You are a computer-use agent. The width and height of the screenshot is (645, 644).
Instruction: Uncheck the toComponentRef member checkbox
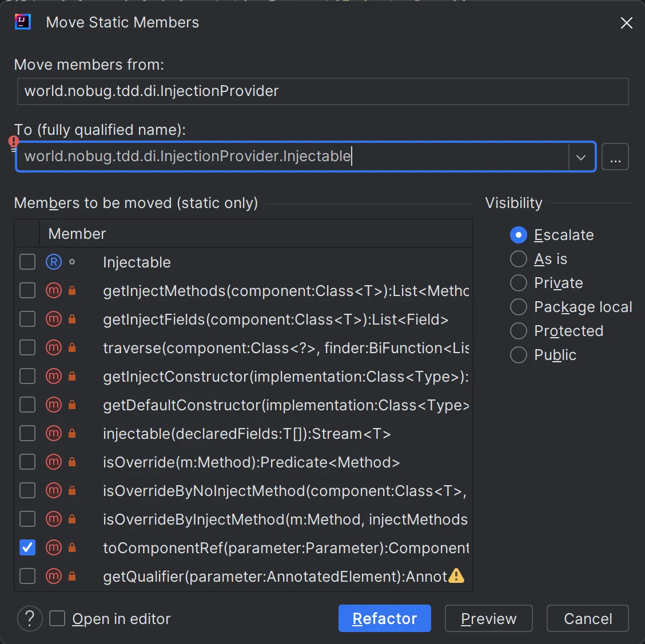click(x=27, y=547)
